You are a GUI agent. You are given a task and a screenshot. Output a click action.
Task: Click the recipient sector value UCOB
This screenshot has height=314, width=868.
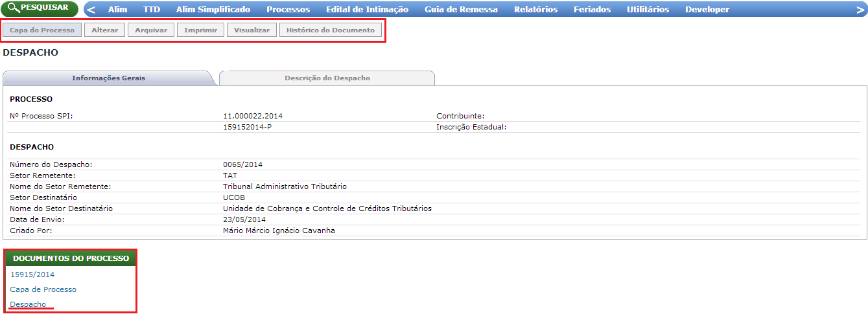(234, 197)
